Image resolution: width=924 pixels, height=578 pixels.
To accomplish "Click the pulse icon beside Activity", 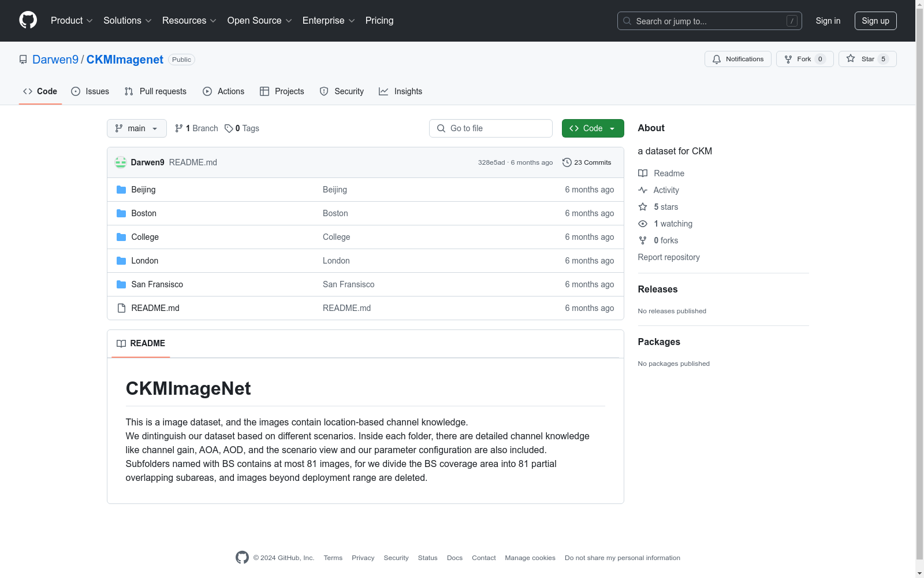I will pos(643,190).
